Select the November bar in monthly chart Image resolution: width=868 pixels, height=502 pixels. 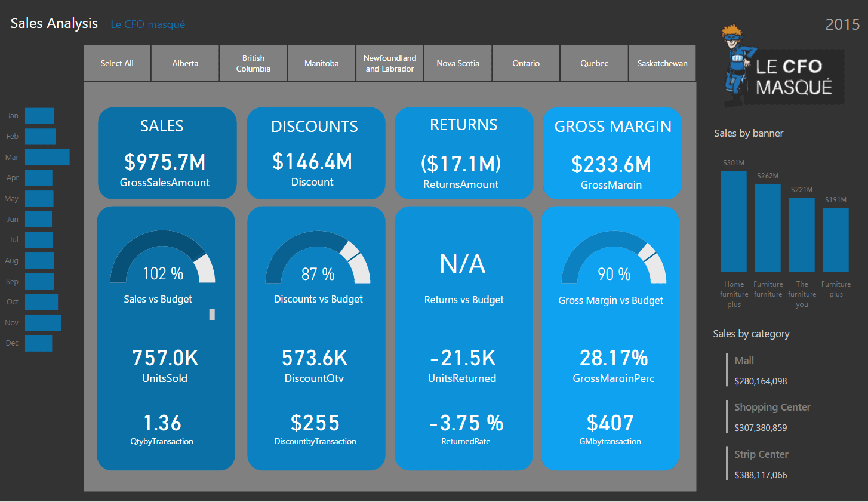pos(43,323)
